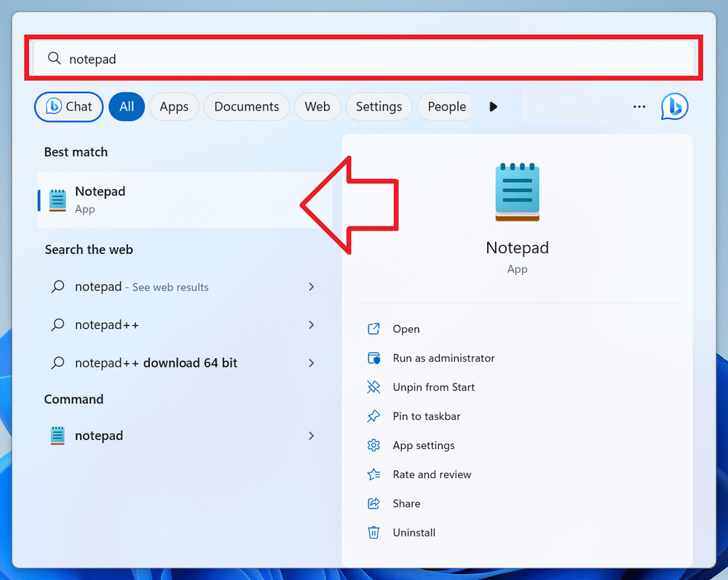
Task: Open the ellipsis options menu
Action: coord(638,106)
